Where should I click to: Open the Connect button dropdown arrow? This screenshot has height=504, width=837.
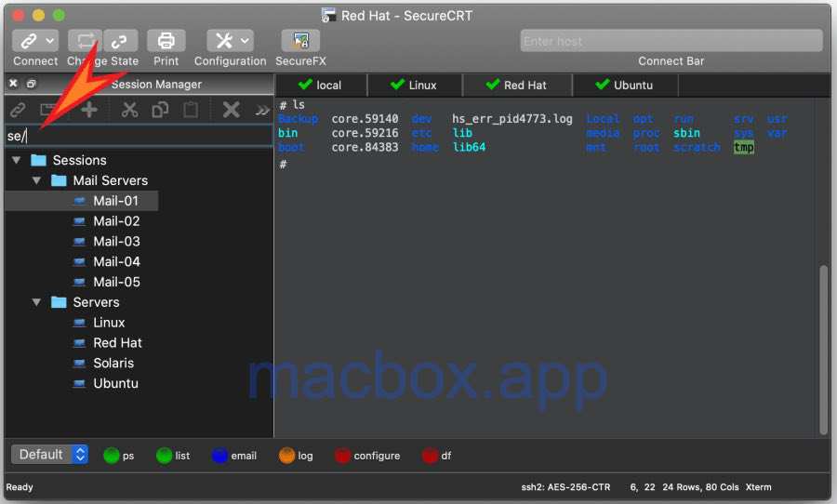click(x=49, y=41)
